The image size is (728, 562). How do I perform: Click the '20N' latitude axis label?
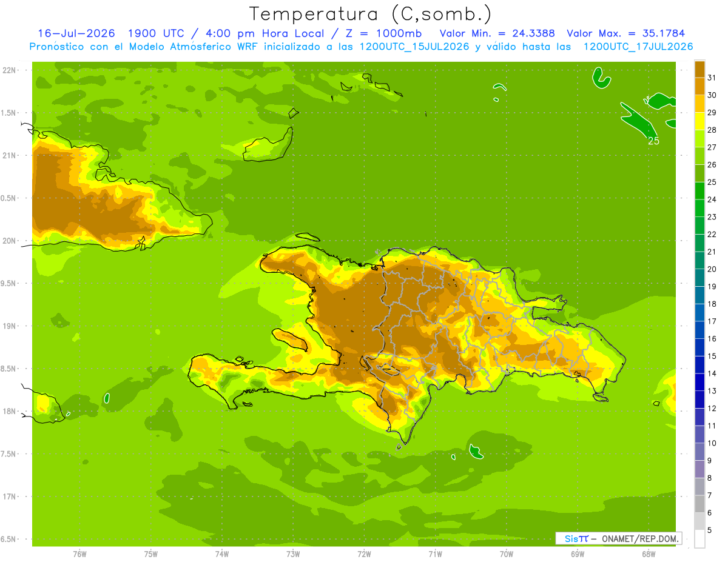(x=10, y=241)
